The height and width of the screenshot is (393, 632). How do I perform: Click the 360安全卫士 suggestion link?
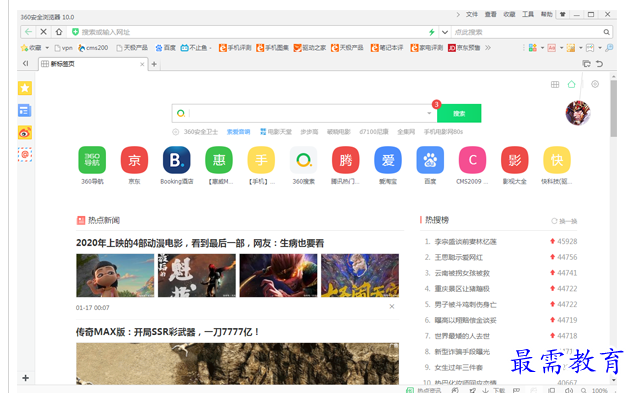pyautogui.click(x=201, y=132)
